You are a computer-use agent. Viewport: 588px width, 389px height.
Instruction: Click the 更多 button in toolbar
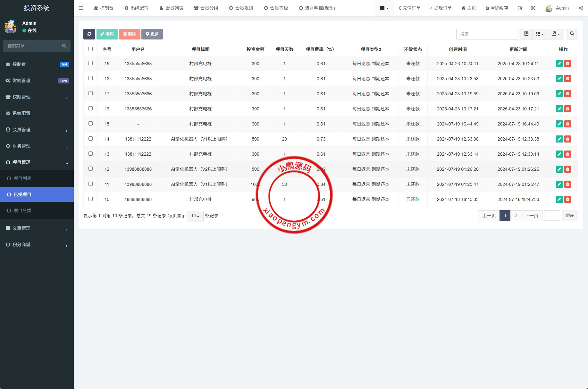tap(152, 34)
